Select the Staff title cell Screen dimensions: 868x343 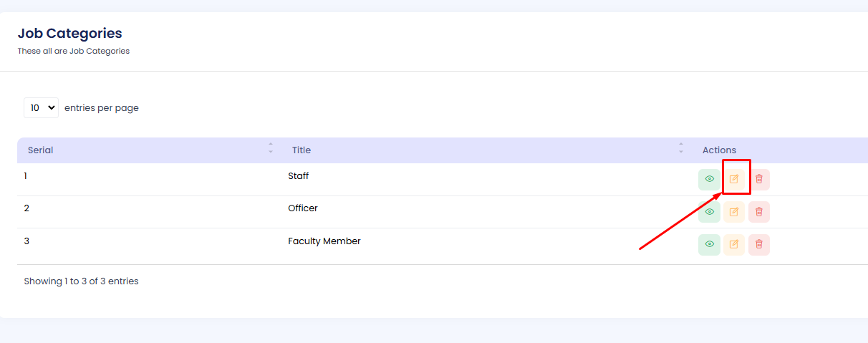(x=299, y=176)
